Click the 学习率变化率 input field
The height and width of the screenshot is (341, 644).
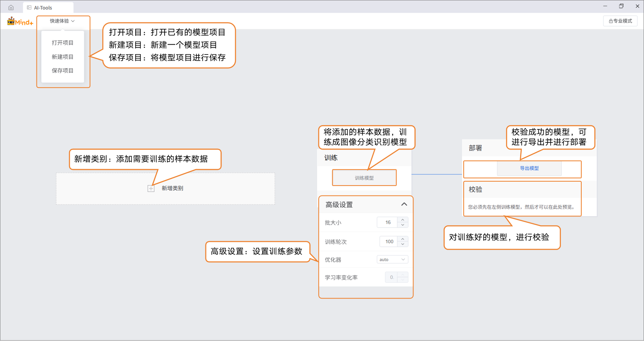[392, 277]
